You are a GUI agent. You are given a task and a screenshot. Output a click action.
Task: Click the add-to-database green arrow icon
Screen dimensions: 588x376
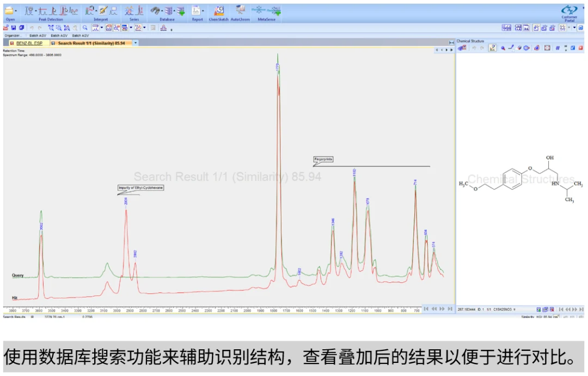[x=181, y=11]
